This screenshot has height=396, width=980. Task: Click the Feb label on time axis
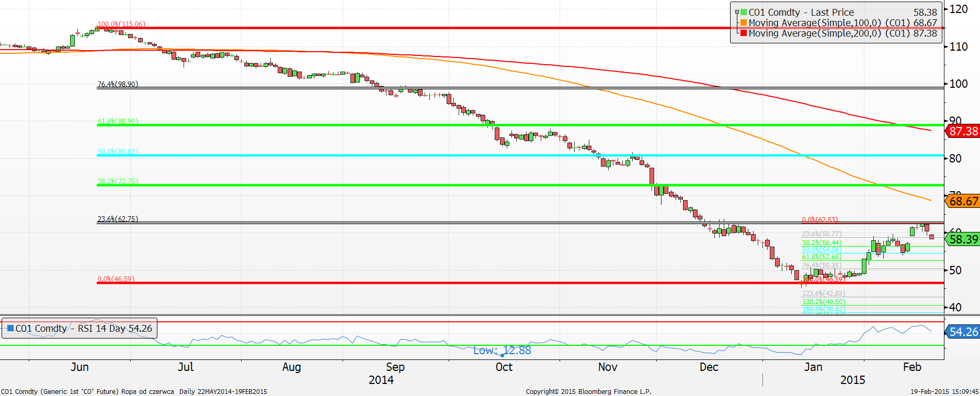click(x=912, y=367)
